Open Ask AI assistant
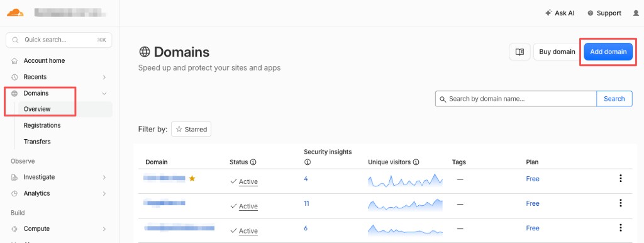 560,13
